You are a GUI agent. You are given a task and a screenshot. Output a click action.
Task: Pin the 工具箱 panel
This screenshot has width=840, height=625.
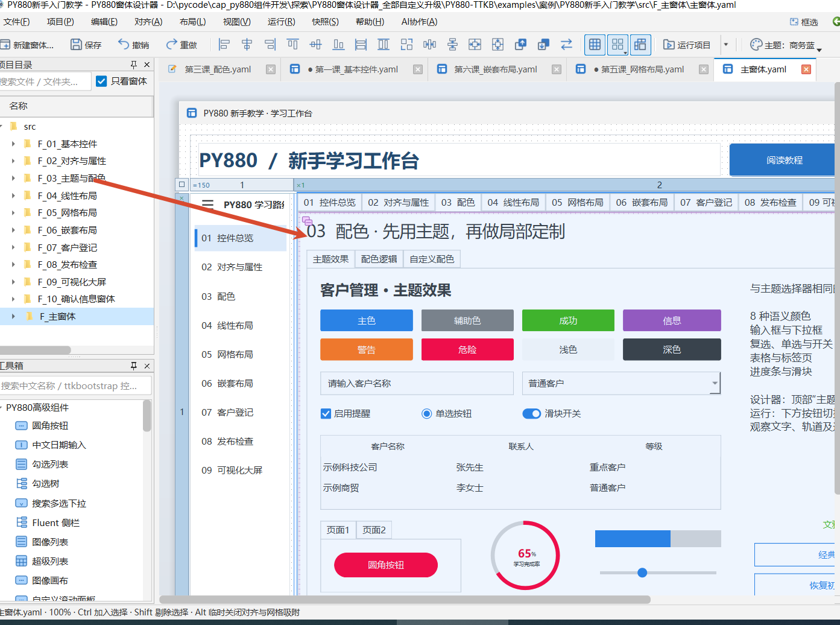134,366
